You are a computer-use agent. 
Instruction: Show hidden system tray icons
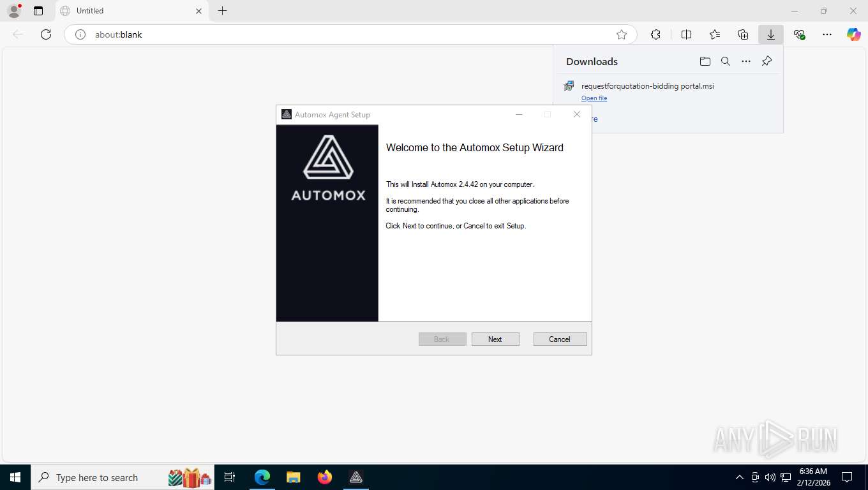[740, 477]
